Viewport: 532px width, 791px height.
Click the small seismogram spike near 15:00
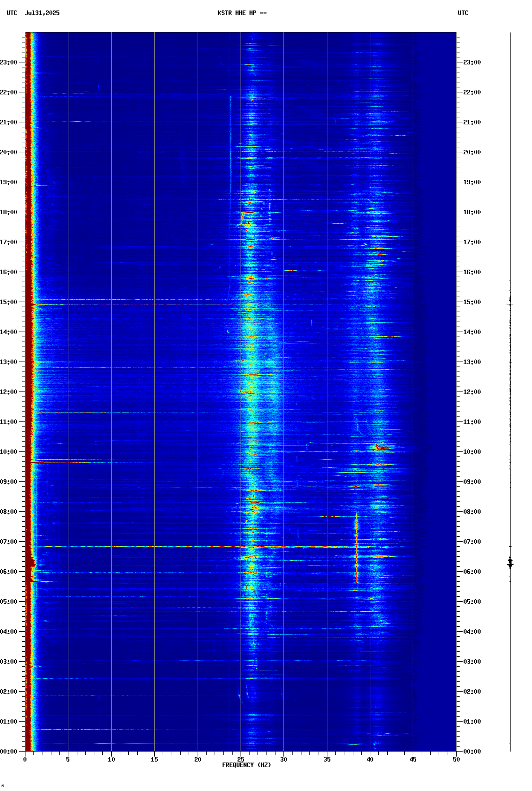(510, 304)
